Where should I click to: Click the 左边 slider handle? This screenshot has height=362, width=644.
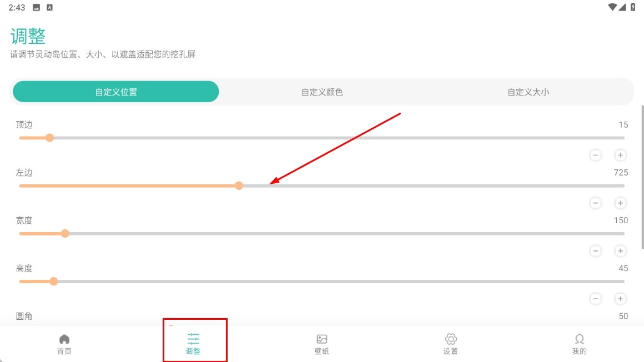click(x=239, y=185)
